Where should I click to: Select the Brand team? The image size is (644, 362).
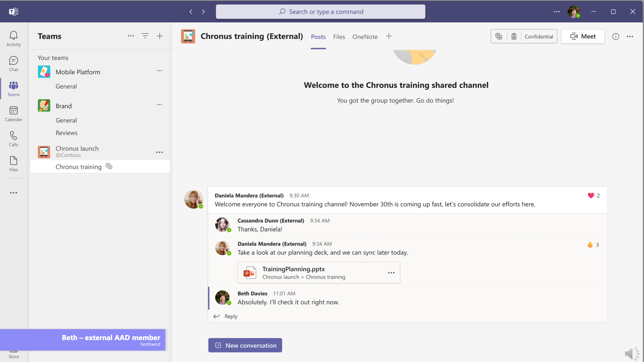point(64,106)
